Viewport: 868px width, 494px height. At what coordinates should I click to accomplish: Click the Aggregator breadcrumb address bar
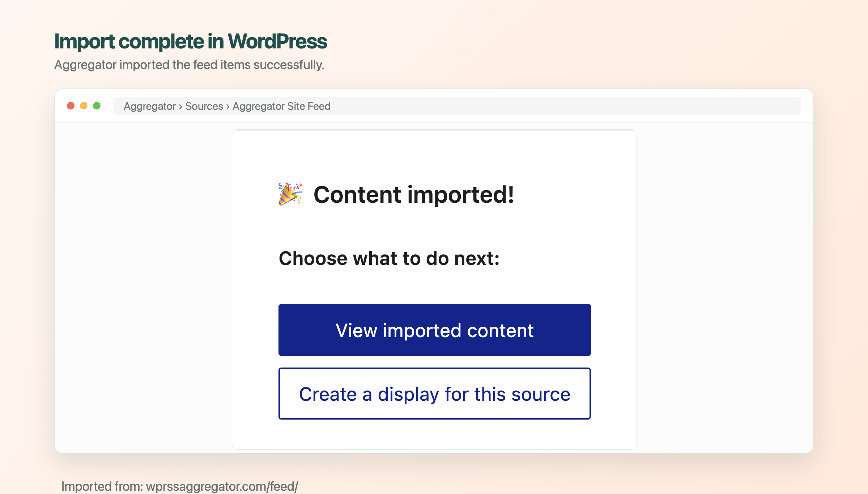(457, 106)
